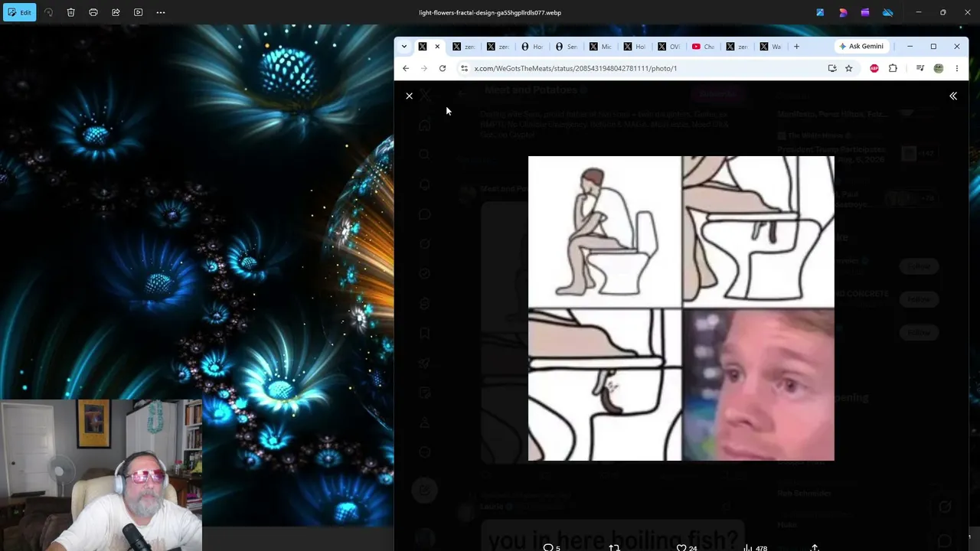This screenshot has height=551, width=980.
Task: Switch to the 'Mic' X tab
Action: coord(601,47)
